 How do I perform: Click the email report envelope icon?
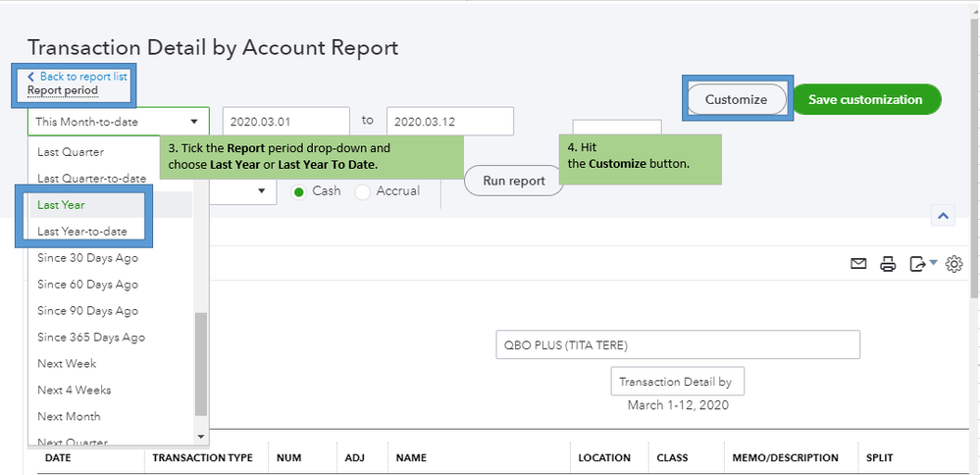(x=858, y=263)
